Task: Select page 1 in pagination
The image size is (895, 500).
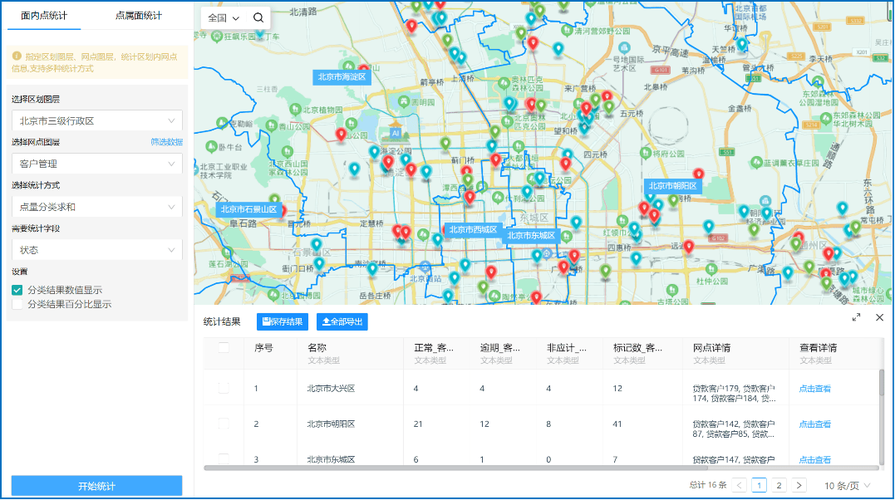Action: point(759,486)
